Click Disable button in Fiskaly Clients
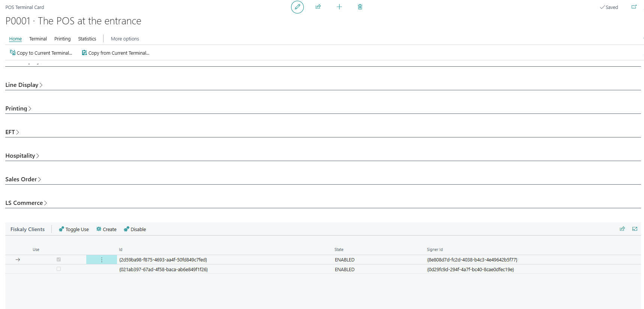 135,229
